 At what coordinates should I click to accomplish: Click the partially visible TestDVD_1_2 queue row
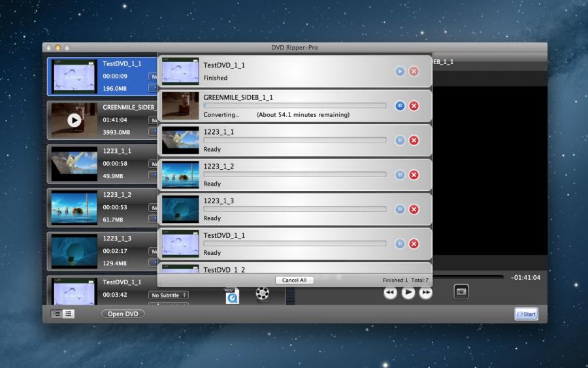pyautogui.click(x=295, y=268)
